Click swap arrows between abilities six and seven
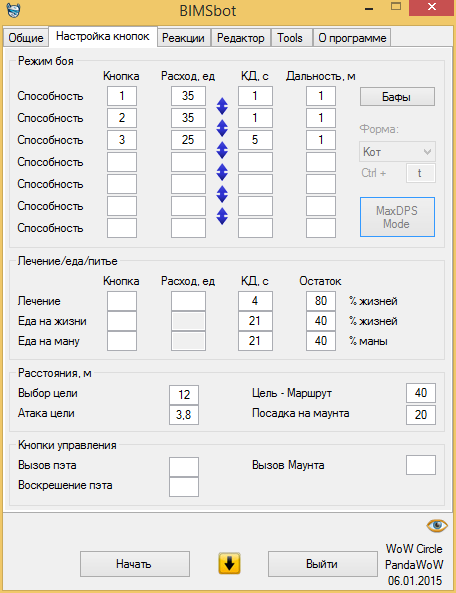This screenshot has width=456, height=593. point(222,216)
